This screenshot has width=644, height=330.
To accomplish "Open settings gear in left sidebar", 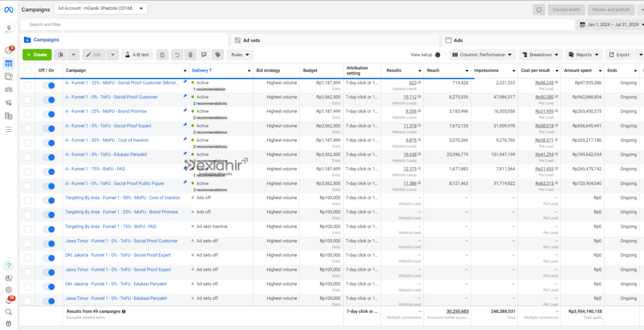I will click(8, 290).
